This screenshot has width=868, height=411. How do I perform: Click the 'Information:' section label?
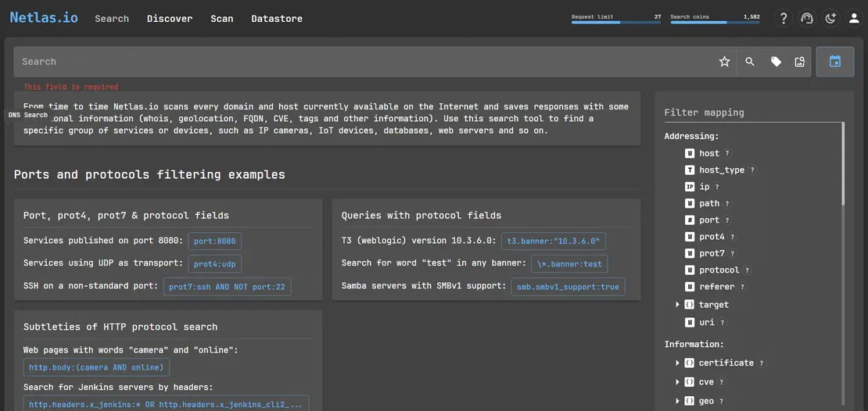[x=694, y=344]
